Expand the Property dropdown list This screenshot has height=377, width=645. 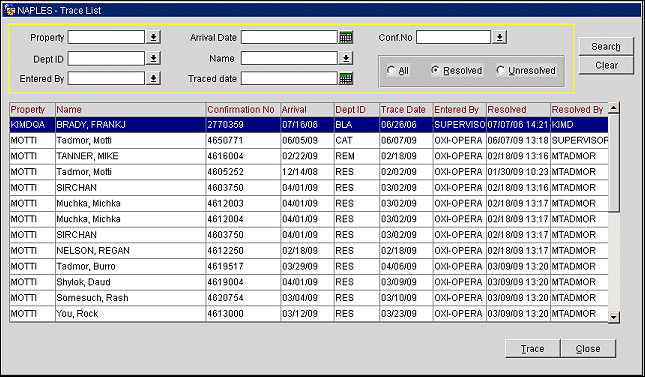(153, 37)
